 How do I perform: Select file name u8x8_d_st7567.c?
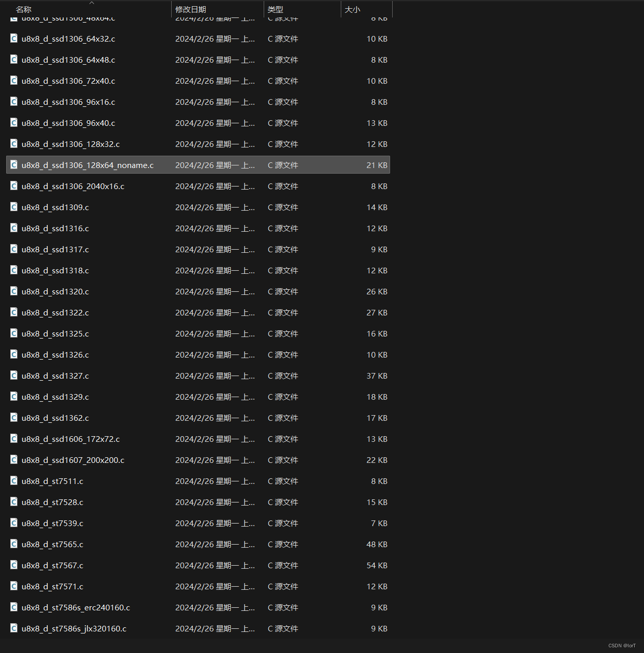point(52,565)
